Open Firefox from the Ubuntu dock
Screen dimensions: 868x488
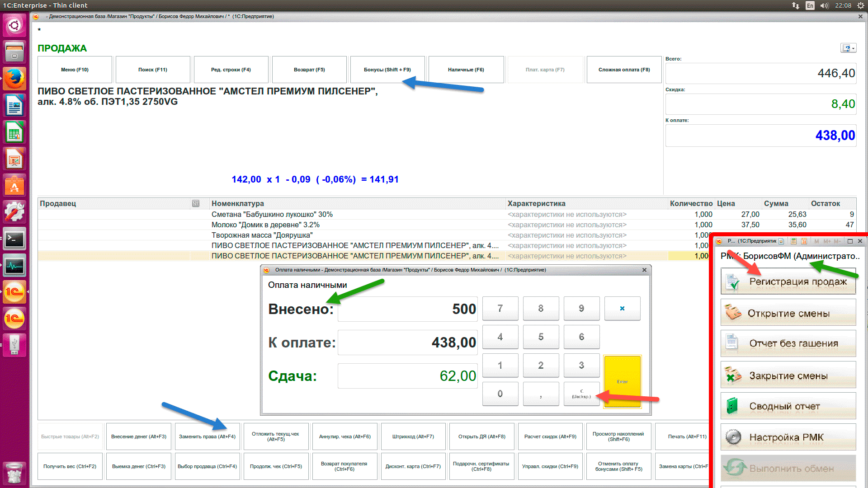coord(14,79)
